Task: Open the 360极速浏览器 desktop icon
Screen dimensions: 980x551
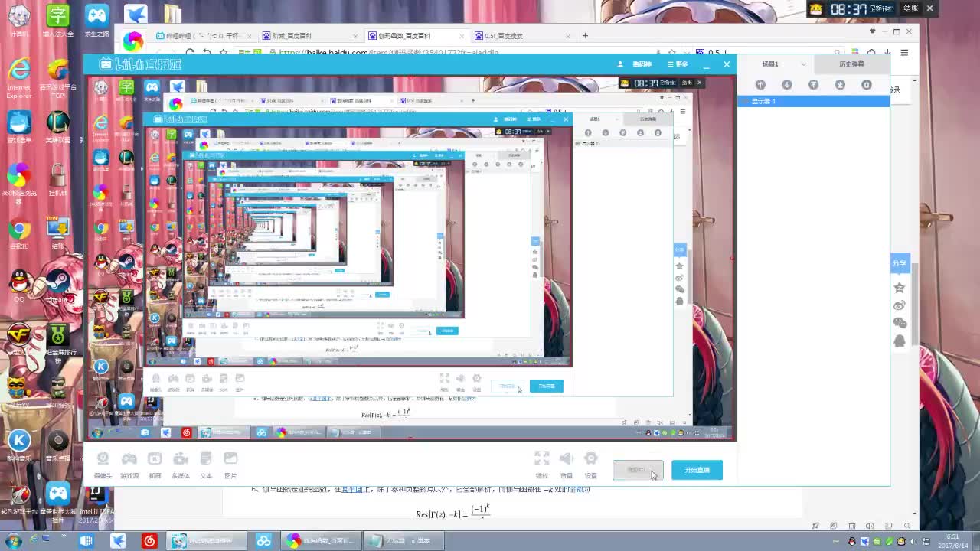Action: point(19,184)
